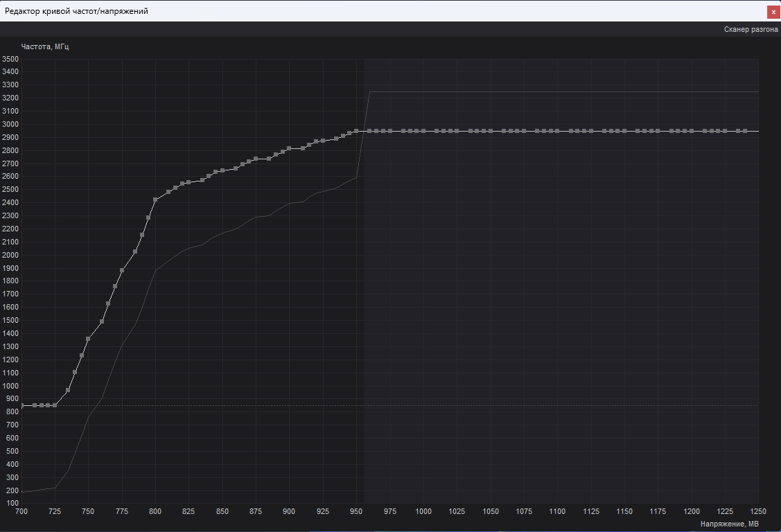Select the curve point at 850 mV
This screenshot has height=532, width=781.
(x=222, y=170)
